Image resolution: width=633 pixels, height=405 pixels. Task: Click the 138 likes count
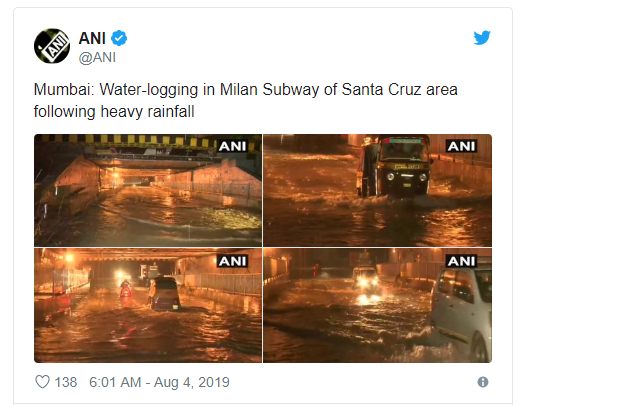66,382
